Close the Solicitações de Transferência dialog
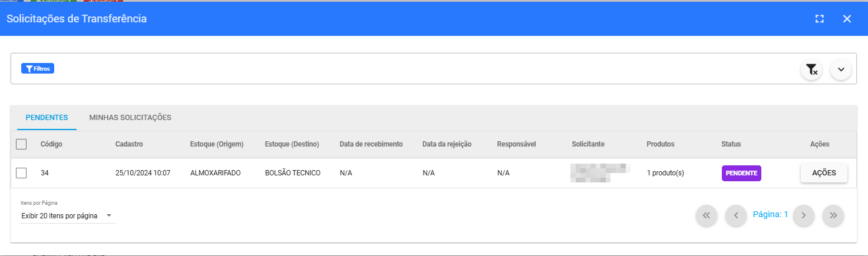The height and width of the screenshot is (256, 868). [x=847, y=19]
